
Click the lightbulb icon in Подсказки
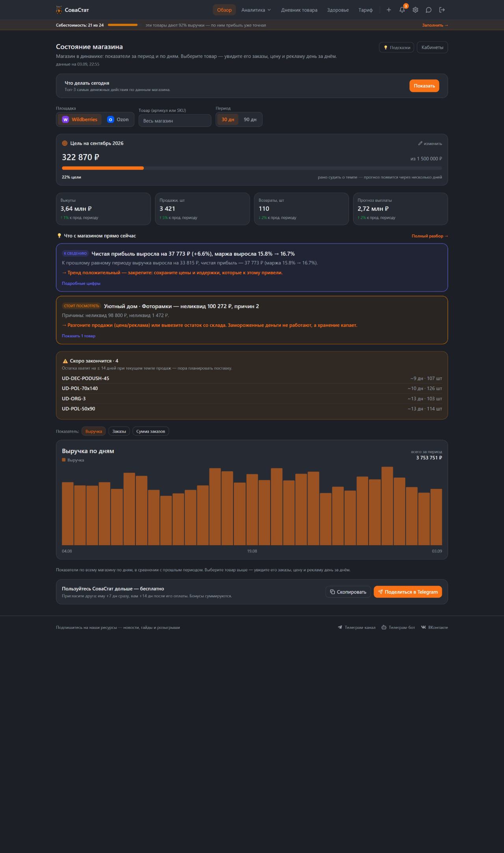tap(386, 48)
